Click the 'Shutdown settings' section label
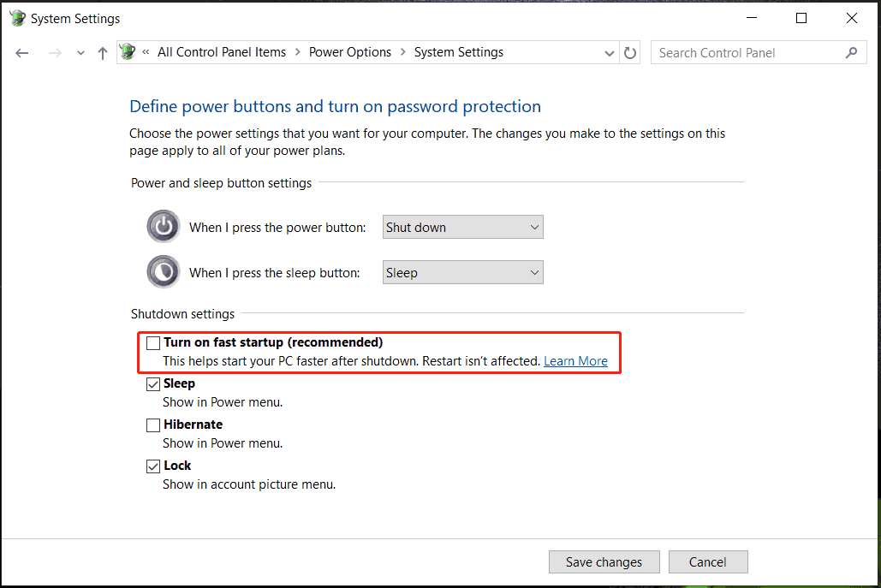Image resolution: width=881 pixels, height=588 pixels. (182, 314)
